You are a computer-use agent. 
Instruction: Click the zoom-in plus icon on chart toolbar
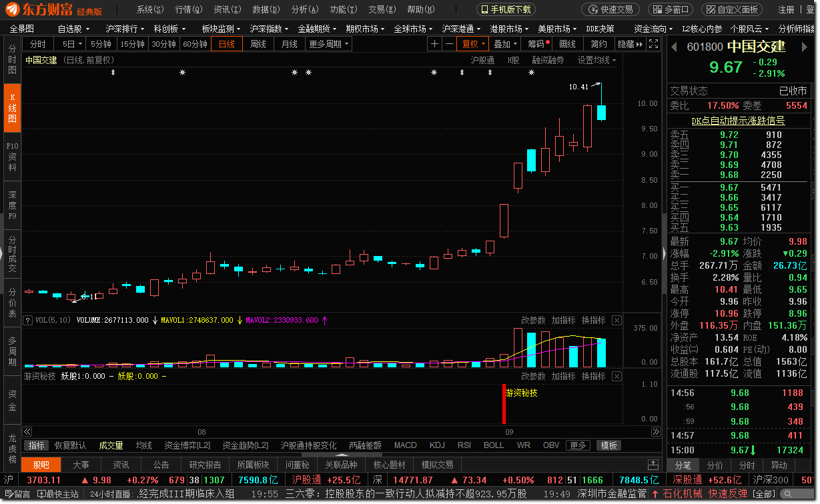(435, 44)
